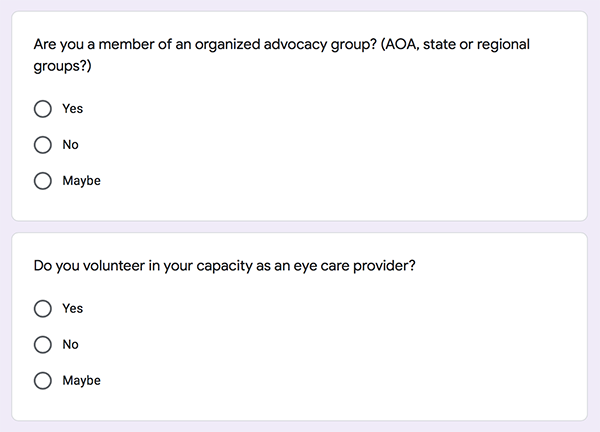Viewport: 600px width, 432px height.
Task: Click the lavender gap between the two cards
Action: [x=300, y=227]
